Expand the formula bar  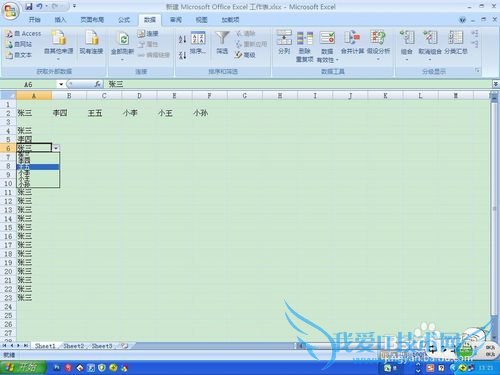[495, 84]
